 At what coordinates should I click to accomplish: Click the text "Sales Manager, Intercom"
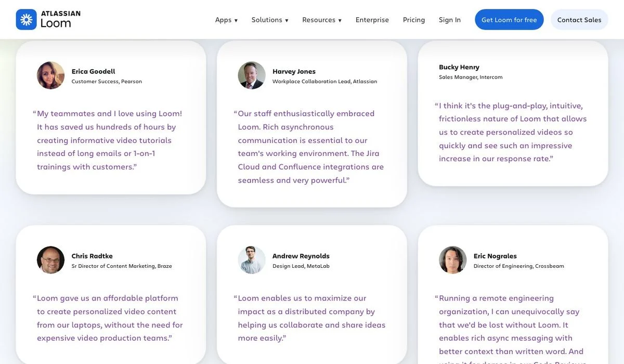tap(471, 77)
